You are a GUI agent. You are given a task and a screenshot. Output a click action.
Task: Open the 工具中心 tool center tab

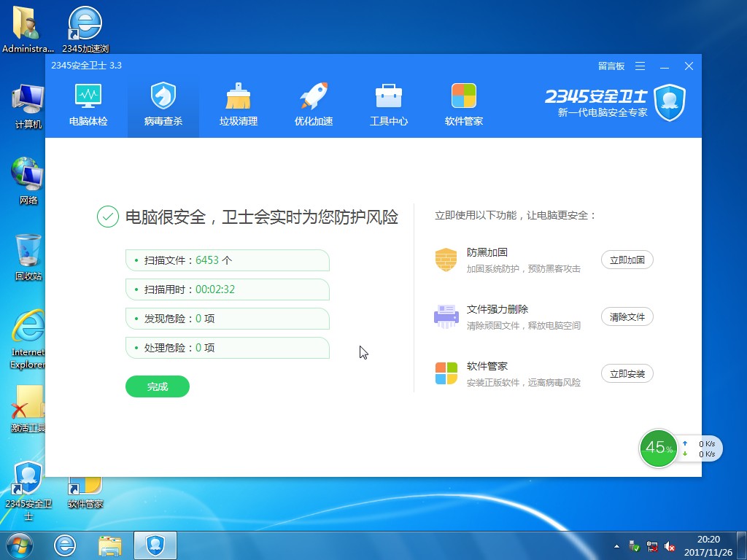389,105
